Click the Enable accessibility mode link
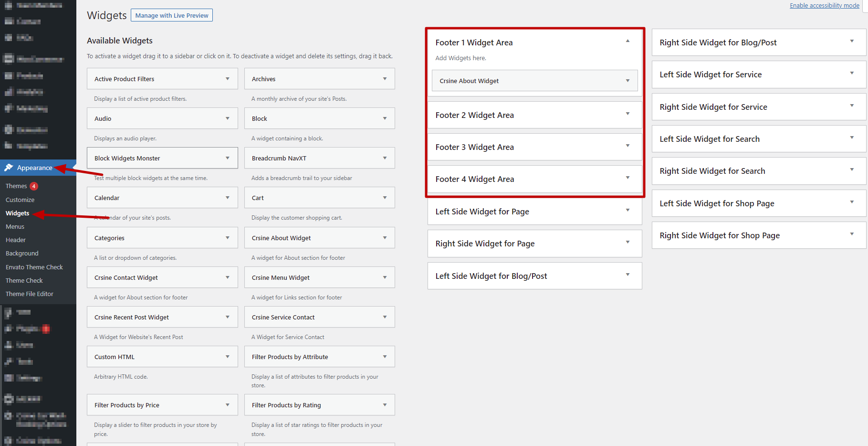 click(824, 6)
